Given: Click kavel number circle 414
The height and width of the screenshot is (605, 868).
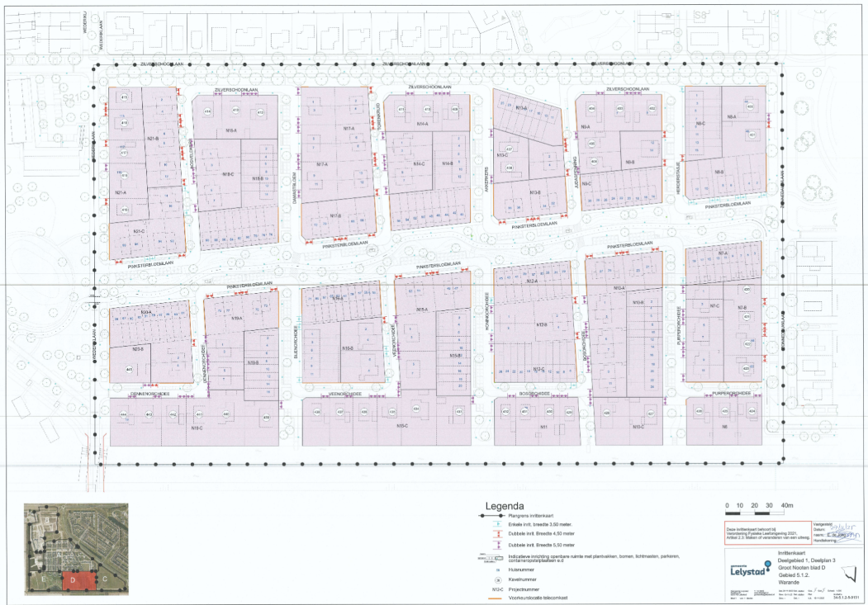Looking at the screenshot, I should [x=207, y=111].
